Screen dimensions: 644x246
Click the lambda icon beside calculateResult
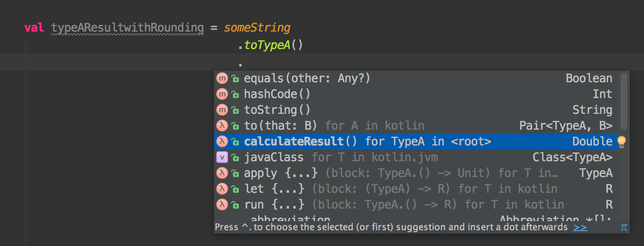point(222,141)
